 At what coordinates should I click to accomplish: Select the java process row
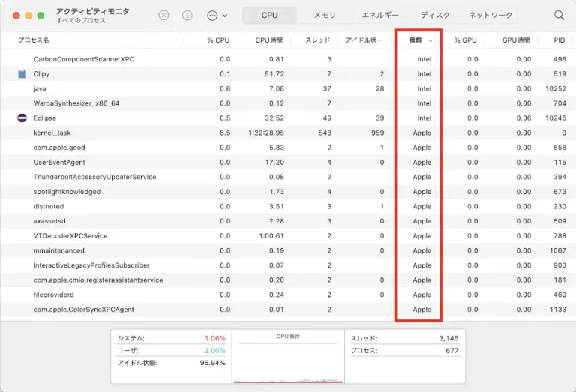288,89
